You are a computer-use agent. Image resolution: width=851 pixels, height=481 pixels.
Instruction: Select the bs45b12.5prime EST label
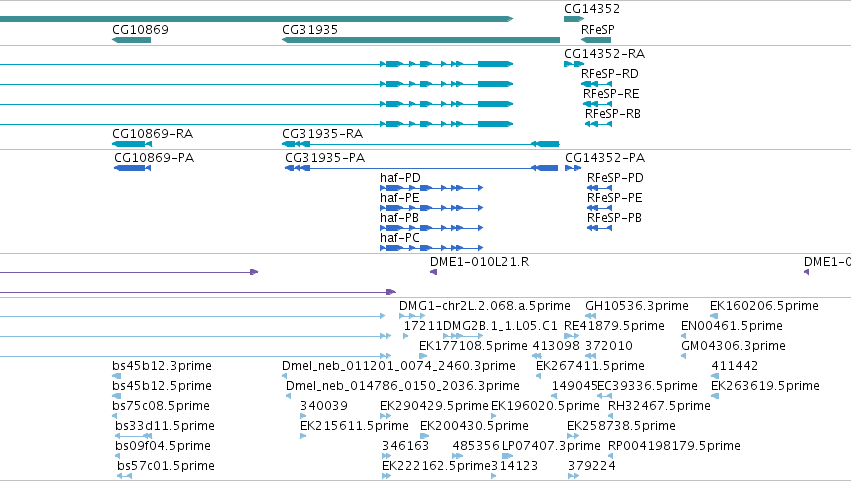pyautogui.click(x=162, y=386)
